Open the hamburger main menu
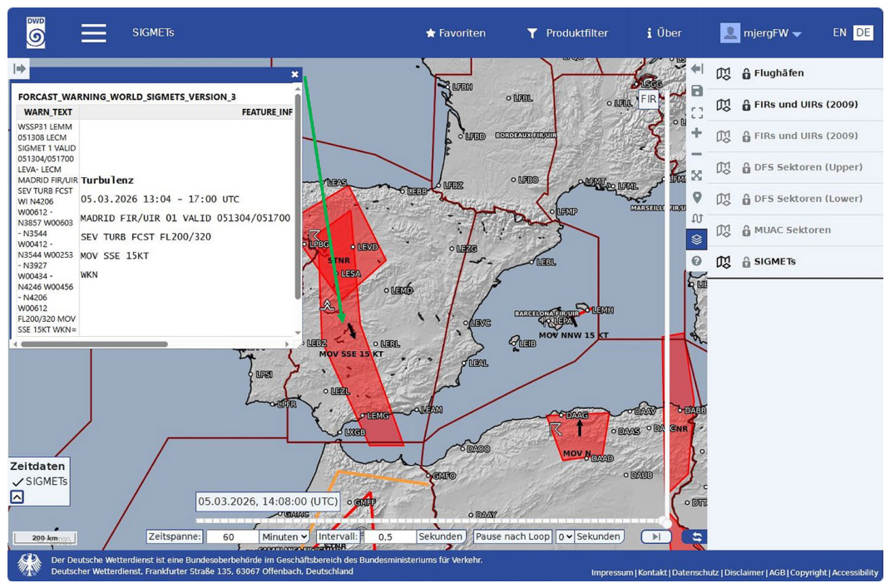The image size is (890, 588). [x=94, y=33]
